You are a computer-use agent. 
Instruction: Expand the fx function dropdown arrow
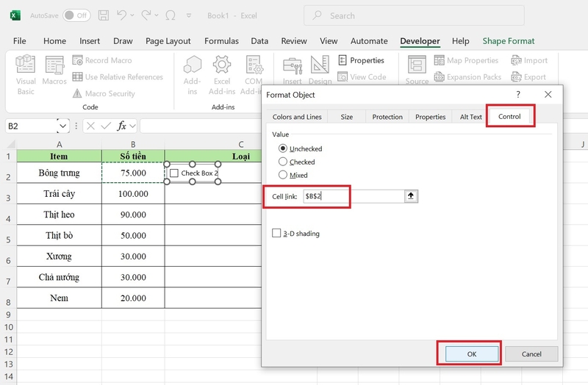point(132,126)
